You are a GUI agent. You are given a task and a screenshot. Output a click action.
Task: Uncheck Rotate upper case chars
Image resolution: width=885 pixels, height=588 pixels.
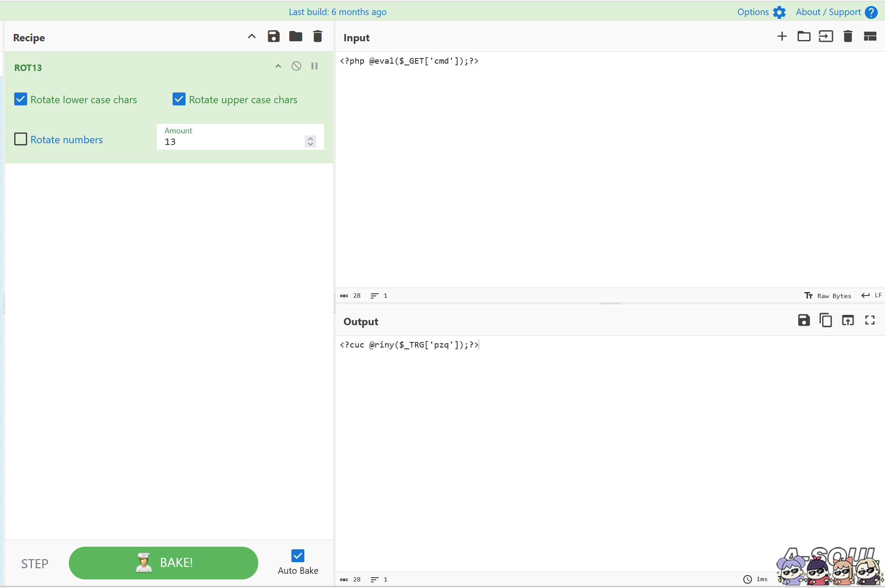[179, 99]
